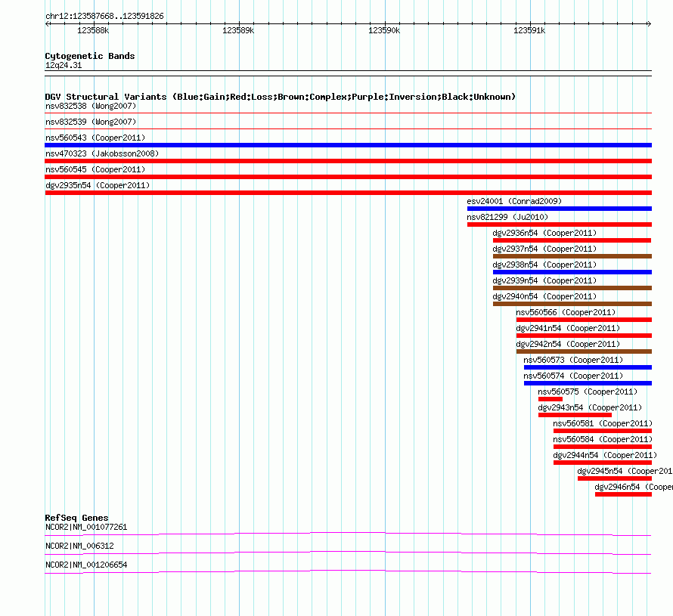Select the blue nsv560543 gain bar
Viewport: 673px width, 616px height.
click(348, 145)
